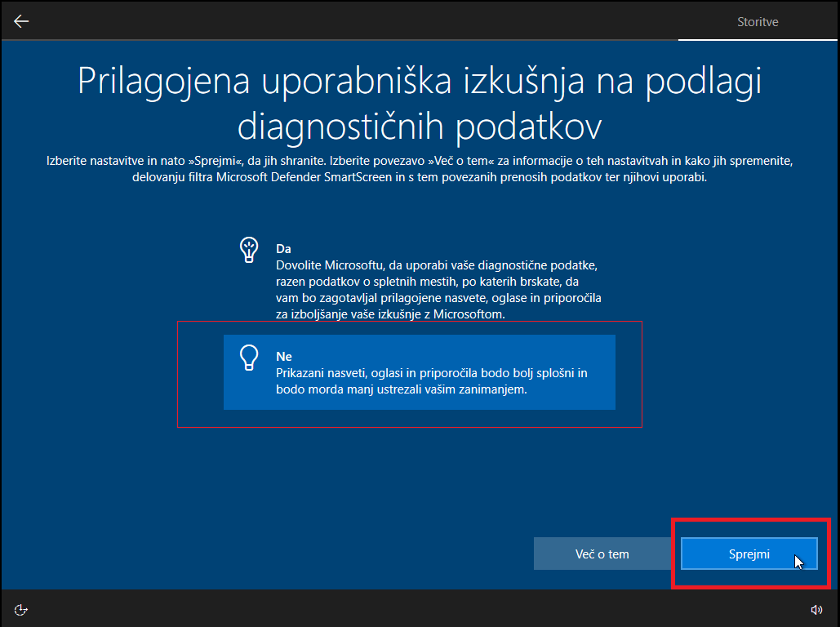
Task: Open the ease of access icon
Action: click(x=21, y=610)
